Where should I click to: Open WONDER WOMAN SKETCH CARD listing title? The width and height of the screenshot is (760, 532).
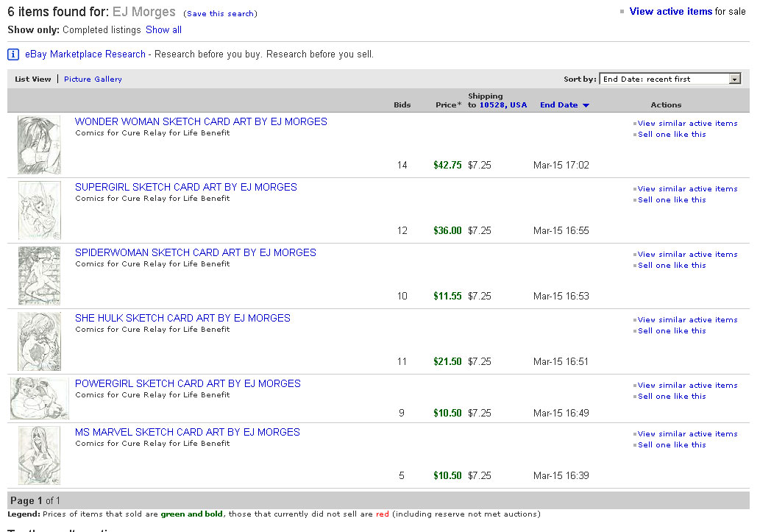[x=201, y=121]
